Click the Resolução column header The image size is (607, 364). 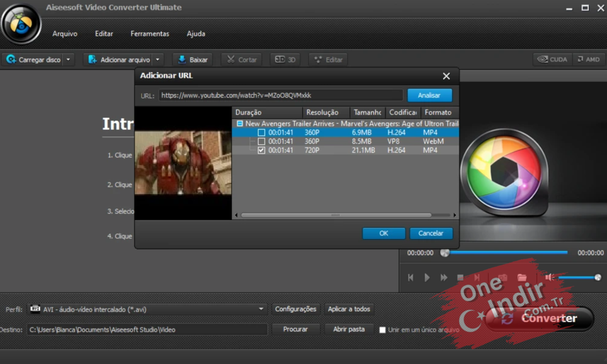[326, 112]
